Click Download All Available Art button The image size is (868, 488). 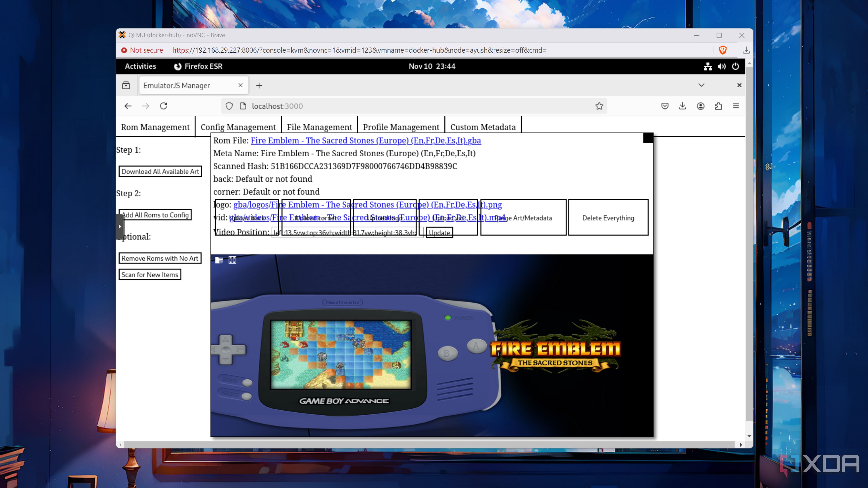click(160, 171)
